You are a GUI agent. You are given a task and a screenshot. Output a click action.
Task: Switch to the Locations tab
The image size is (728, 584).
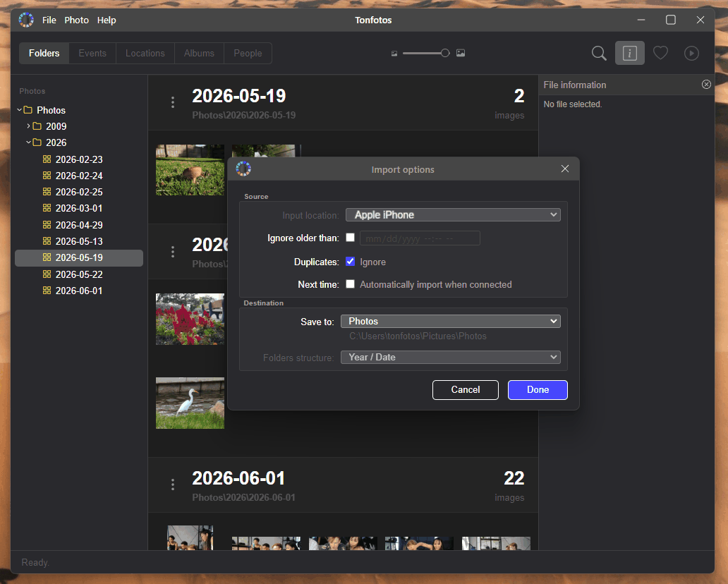145,53
